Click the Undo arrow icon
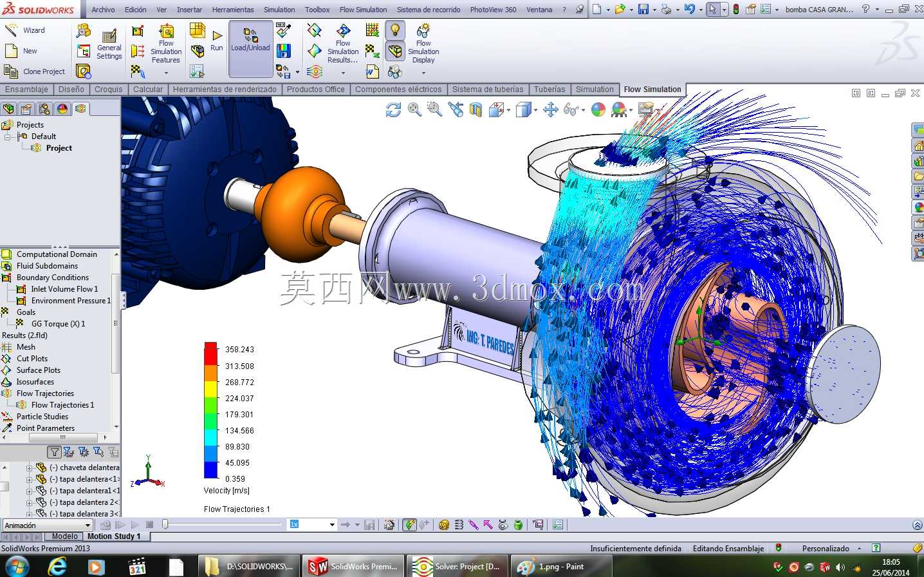Viewport: 924px width, 577px height. click(689, 9)
